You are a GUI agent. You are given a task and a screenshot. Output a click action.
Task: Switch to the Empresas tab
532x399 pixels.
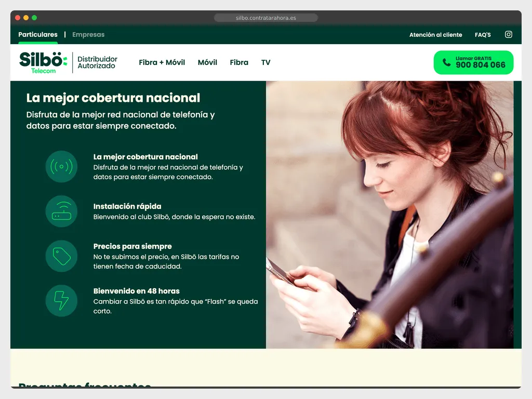pyautogui.click(x=88, y=34)
